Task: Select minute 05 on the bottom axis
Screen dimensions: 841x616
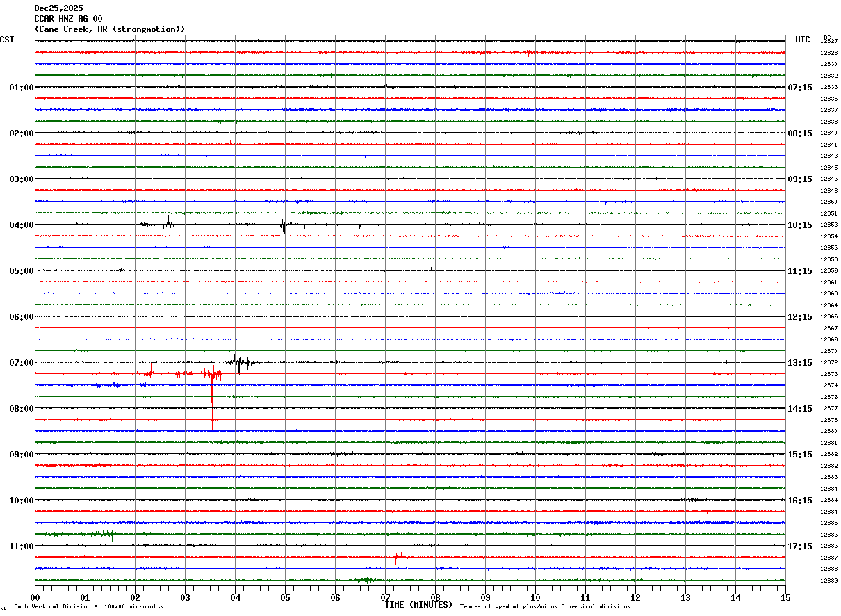Action: pos(285,597)
